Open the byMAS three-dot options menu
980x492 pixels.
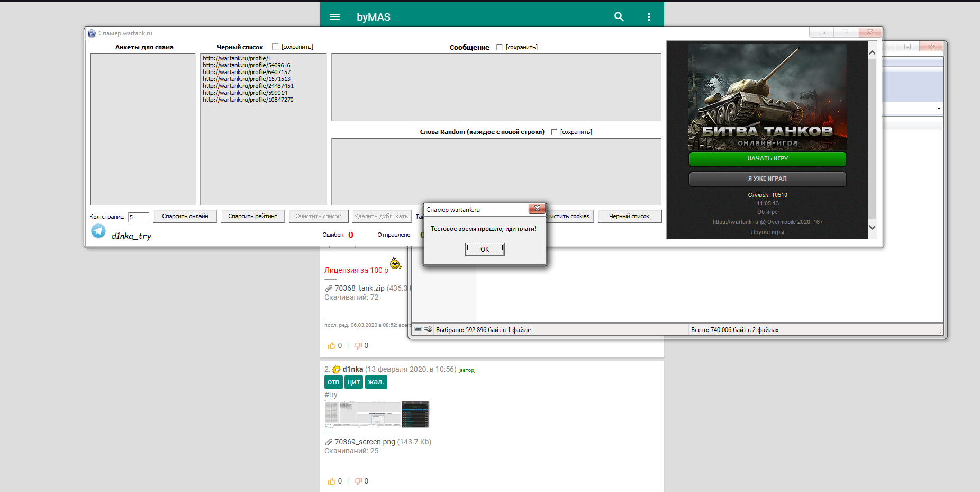click(x=649, y=17)
